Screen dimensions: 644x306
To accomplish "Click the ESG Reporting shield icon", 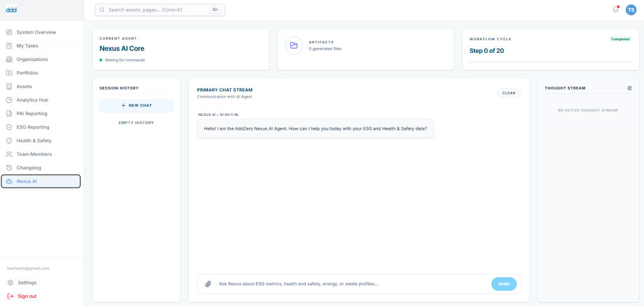I will point(9,127).
